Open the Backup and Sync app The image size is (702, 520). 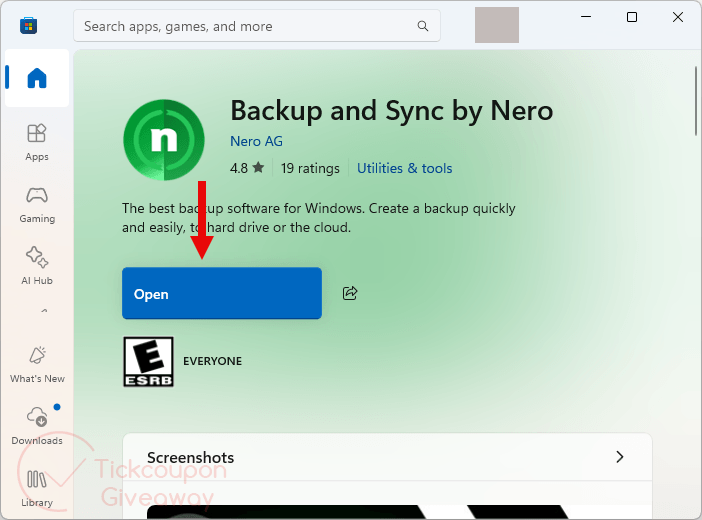point(222,293)
